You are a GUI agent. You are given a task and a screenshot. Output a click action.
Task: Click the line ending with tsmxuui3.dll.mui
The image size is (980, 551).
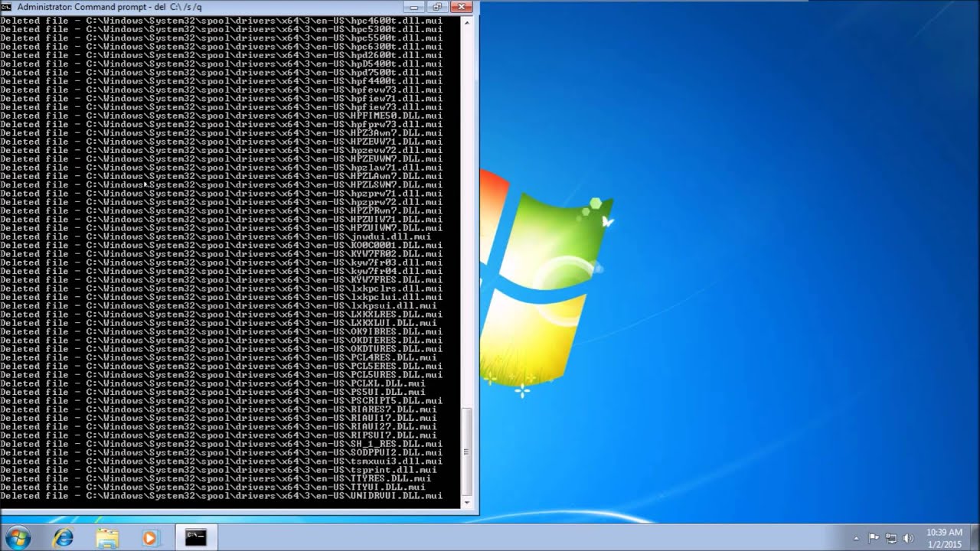221,461
